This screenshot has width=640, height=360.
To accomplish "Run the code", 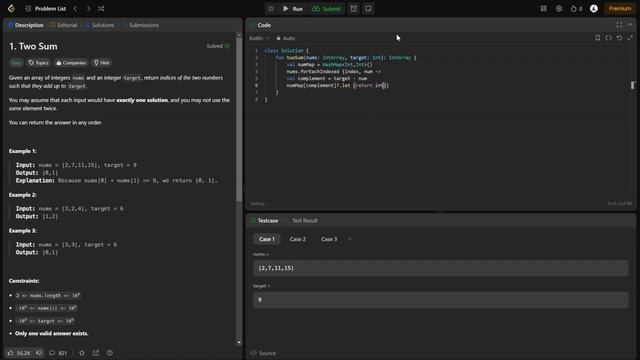I will [x=293, y=9].
